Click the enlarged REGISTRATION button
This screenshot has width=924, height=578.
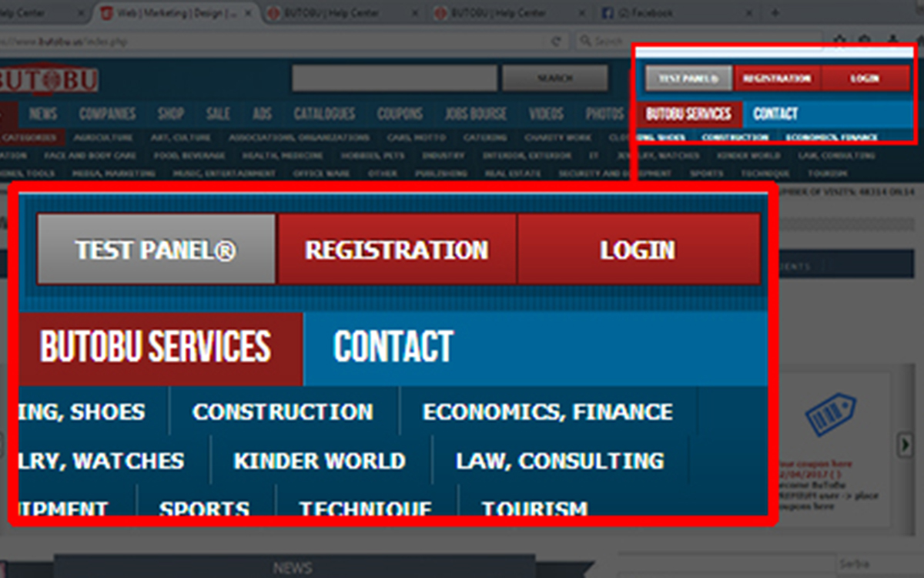coord(397,250)
